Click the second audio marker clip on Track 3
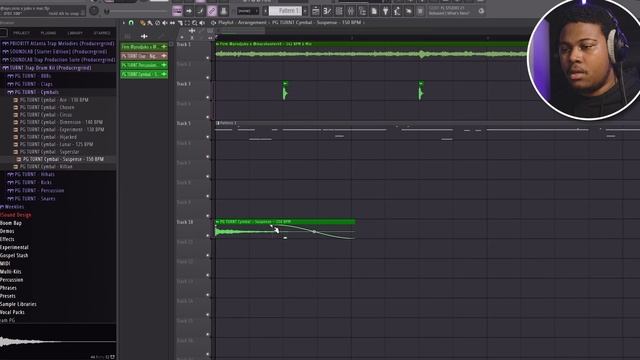 pos(420,91)
